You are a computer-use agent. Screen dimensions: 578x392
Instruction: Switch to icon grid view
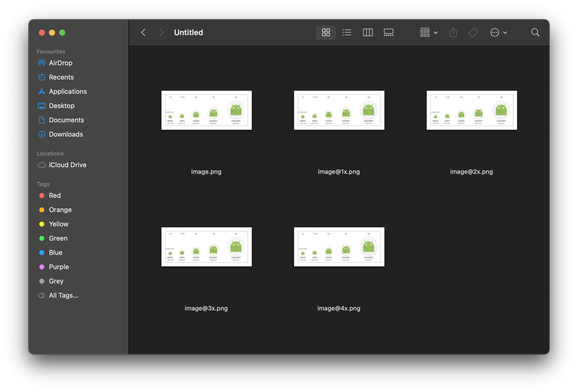click(326, 32)
